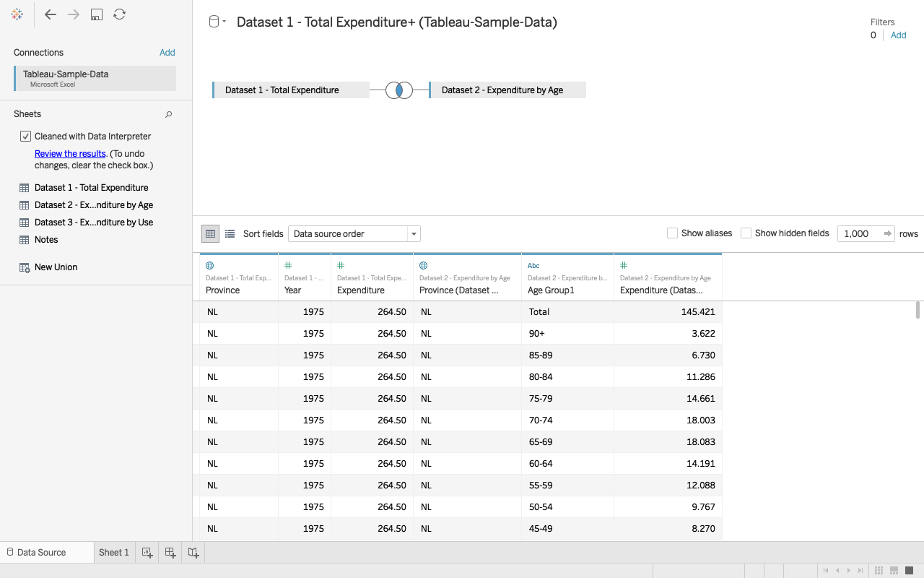Select the Tableau-Sample-Data connection
This screenshot has height=578, width=924.
coord(95,79)
